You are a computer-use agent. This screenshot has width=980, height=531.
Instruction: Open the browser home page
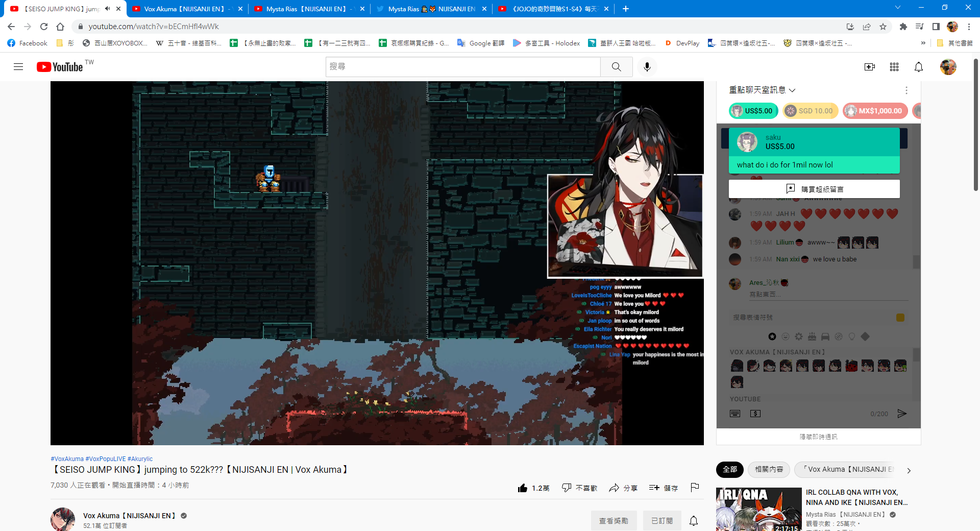60,27
